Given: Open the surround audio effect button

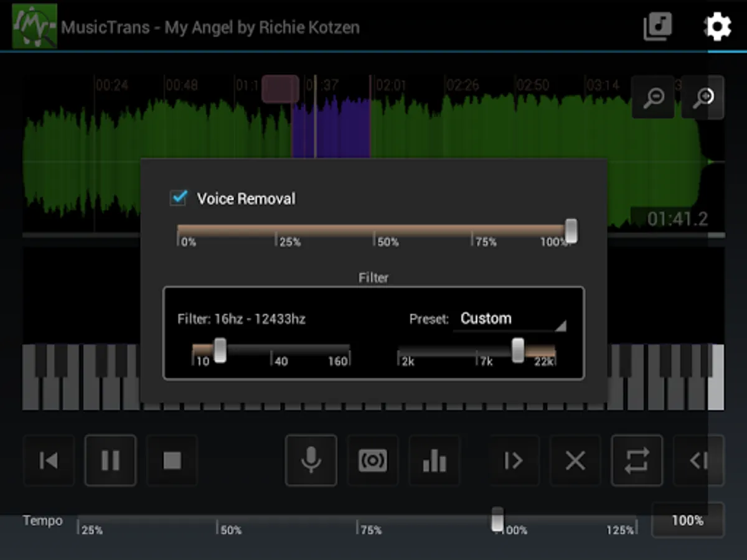Looking at the screenshot, I should click(373, 460).
